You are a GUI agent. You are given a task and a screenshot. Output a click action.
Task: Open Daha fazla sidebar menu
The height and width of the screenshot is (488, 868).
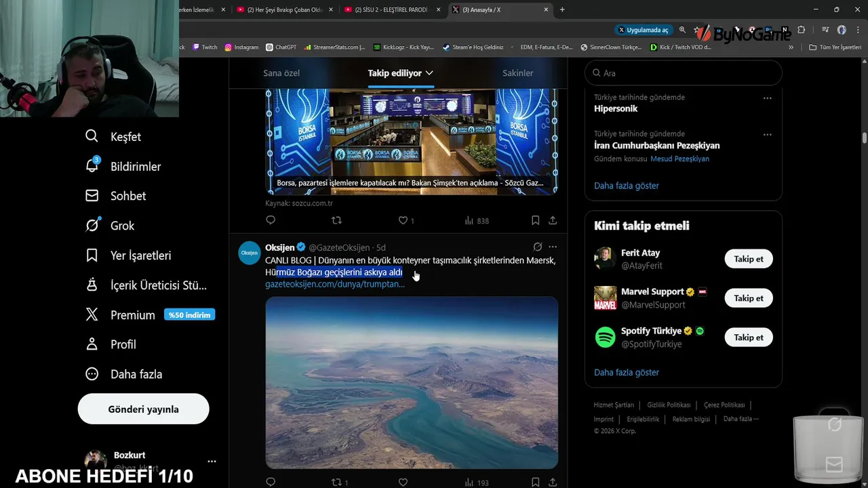coord(123,374)
